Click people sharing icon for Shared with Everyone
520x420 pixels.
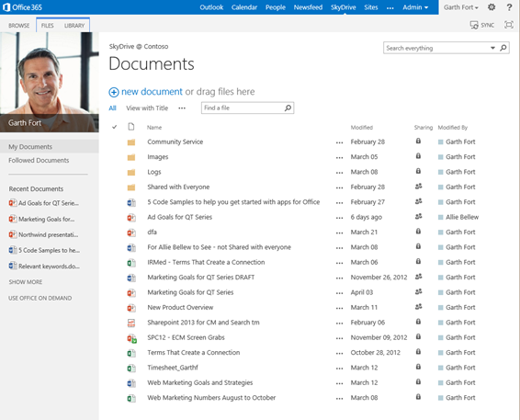tap(419, 187)
